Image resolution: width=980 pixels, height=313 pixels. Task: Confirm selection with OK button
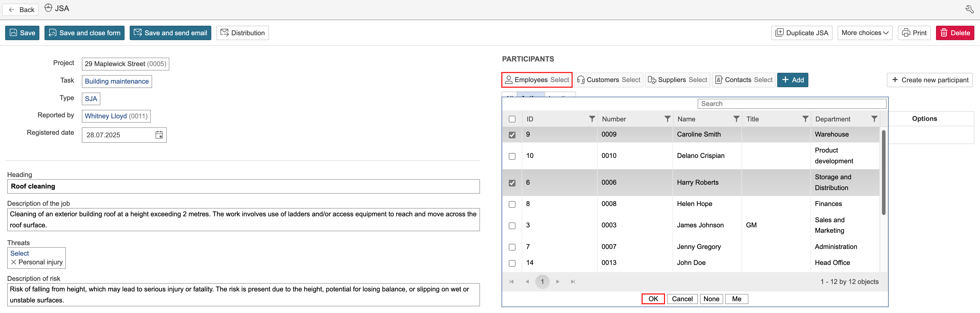coord(653,299)
